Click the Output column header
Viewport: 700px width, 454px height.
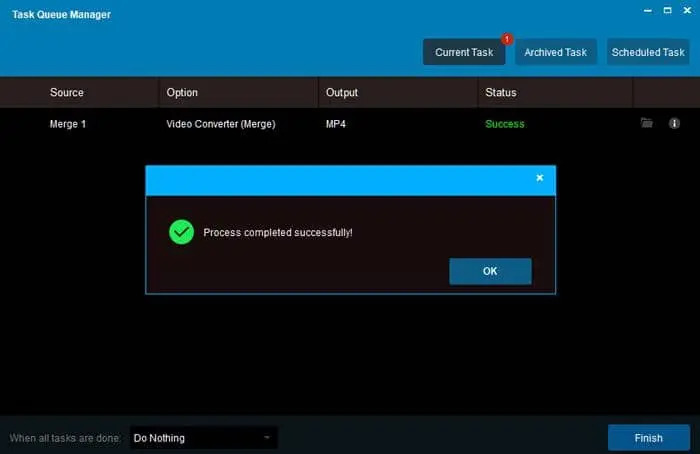342,92
